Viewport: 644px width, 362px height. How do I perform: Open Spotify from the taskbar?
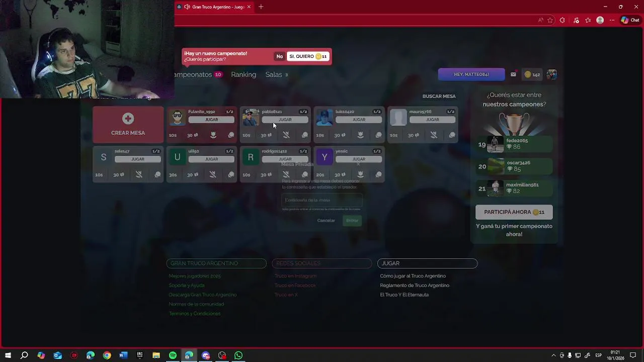173,355
